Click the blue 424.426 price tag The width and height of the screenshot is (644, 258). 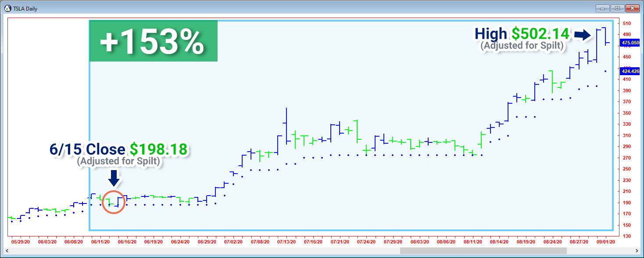[631, 71]
